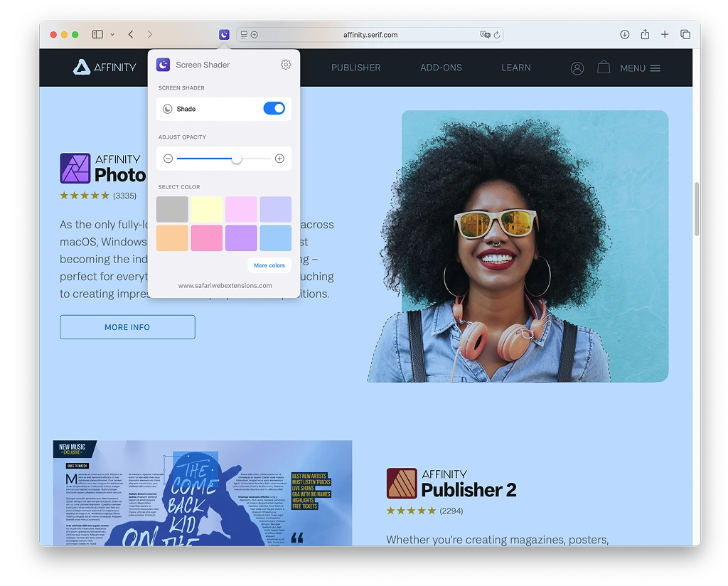Select the purple color swatch
The height and width of the screenshot is (586, 728).
click(241, 238)
